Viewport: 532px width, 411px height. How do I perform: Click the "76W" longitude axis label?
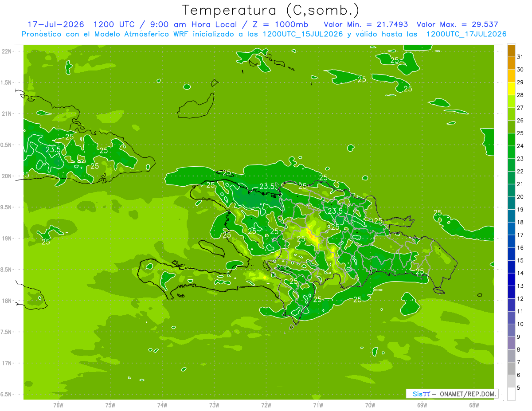click(58, 405)
